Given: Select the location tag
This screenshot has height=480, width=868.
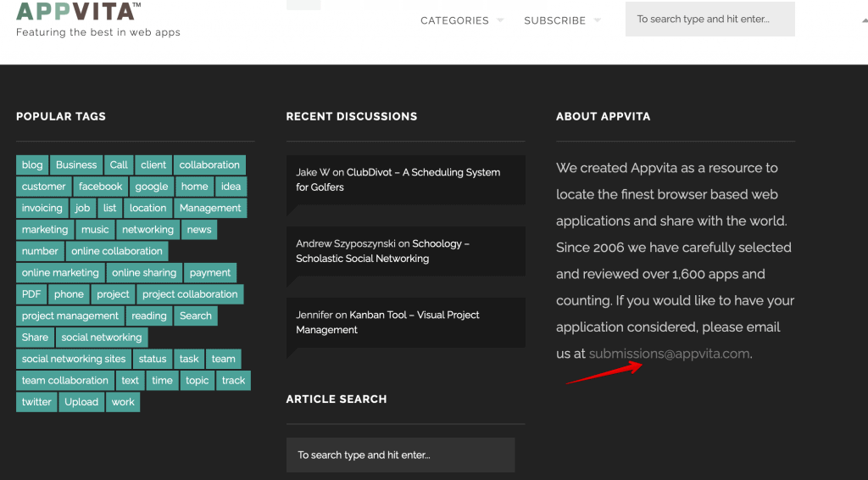Looking at the screenshot, I should (x=147, y=208).
